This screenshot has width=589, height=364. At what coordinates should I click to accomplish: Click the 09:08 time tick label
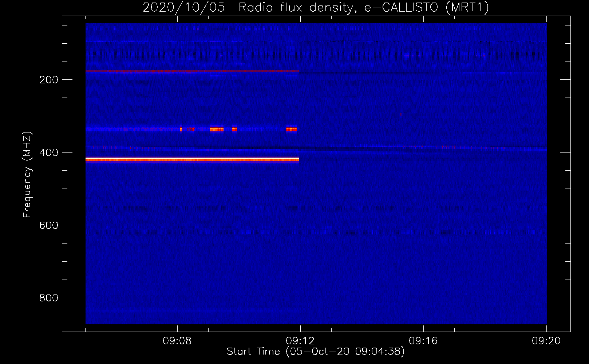[x=177, y=341]
